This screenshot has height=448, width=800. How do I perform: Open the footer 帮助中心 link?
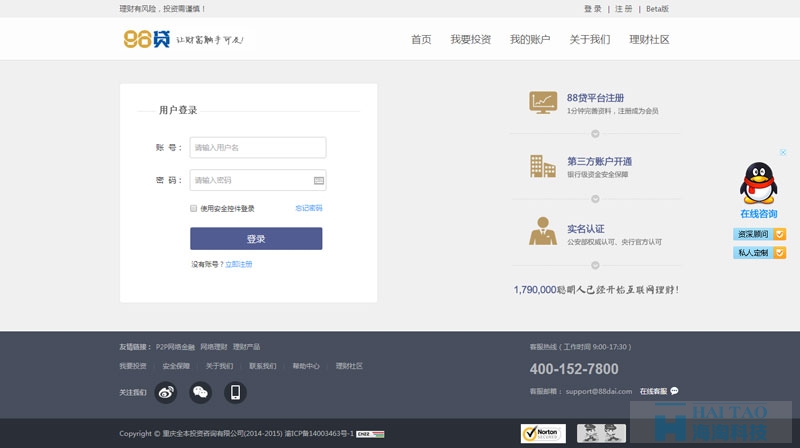coord(306,366)
